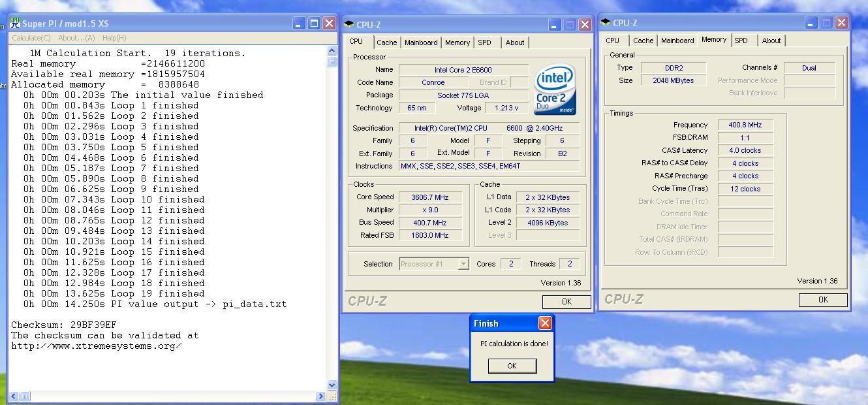Click Super PI vertical scrollbar up arrow
The image size is (868, 405).
332,51
